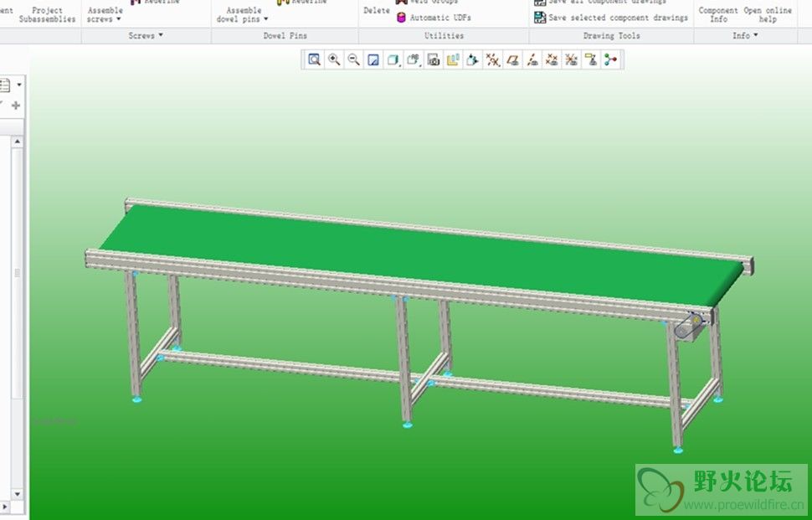Click the Drawing Tools group label

click(x=612, y=36)
